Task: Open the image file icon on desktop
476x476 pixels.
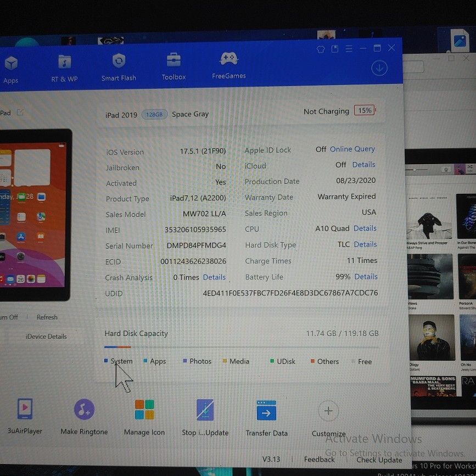Action: pyautogui.click(x=460, y=42)
